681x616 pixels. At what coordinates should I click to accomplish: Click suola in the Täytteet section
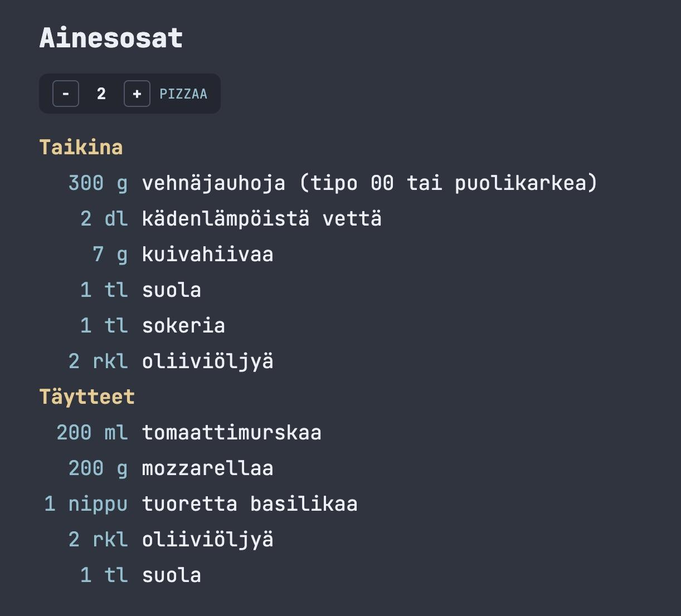[171, 575]
